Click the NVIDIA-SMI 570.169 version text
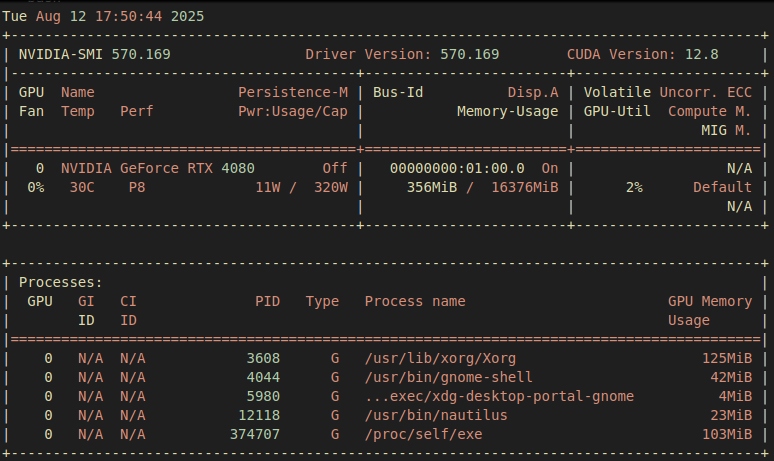 (85, 53)
